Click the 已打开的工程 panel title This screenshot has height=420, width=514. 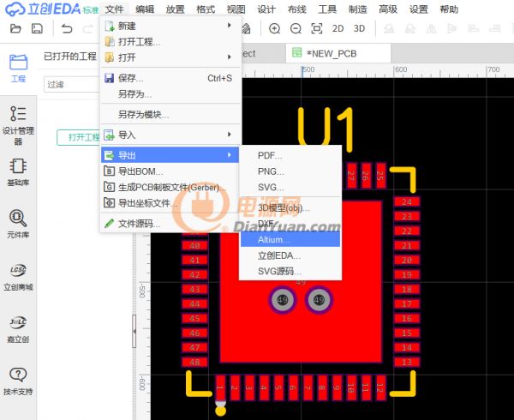[70, 56]
